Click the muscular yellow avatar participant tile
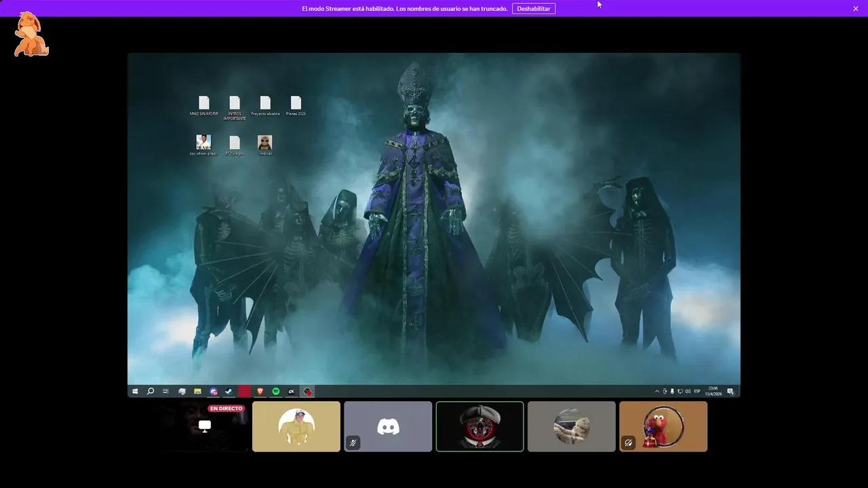Image resolution: width=868 pixels, height=488 pixels. [296, 426]
